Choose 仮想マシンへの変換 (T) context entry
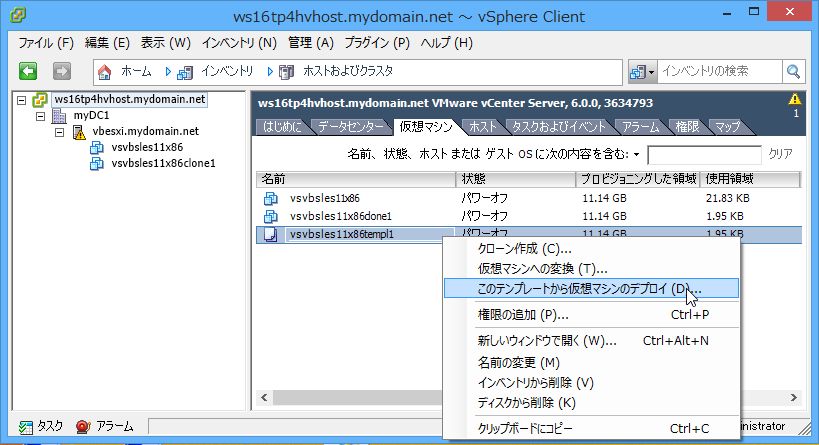 [591, 269]
